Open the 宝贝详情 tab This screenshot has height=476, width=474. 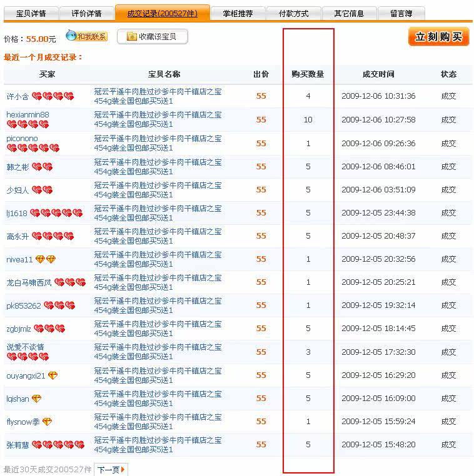pyautogui.click(x=31, y=14)
